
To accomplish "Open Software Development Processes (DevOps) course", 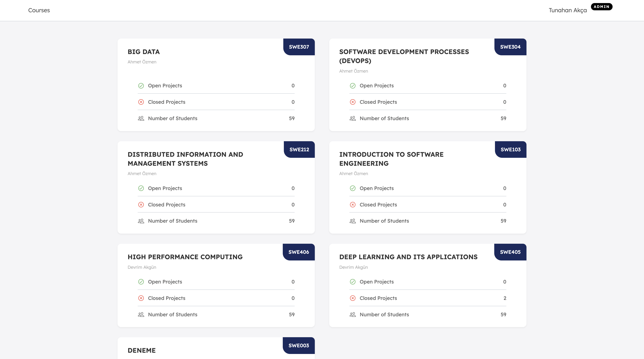I will (x=404, y=56).
